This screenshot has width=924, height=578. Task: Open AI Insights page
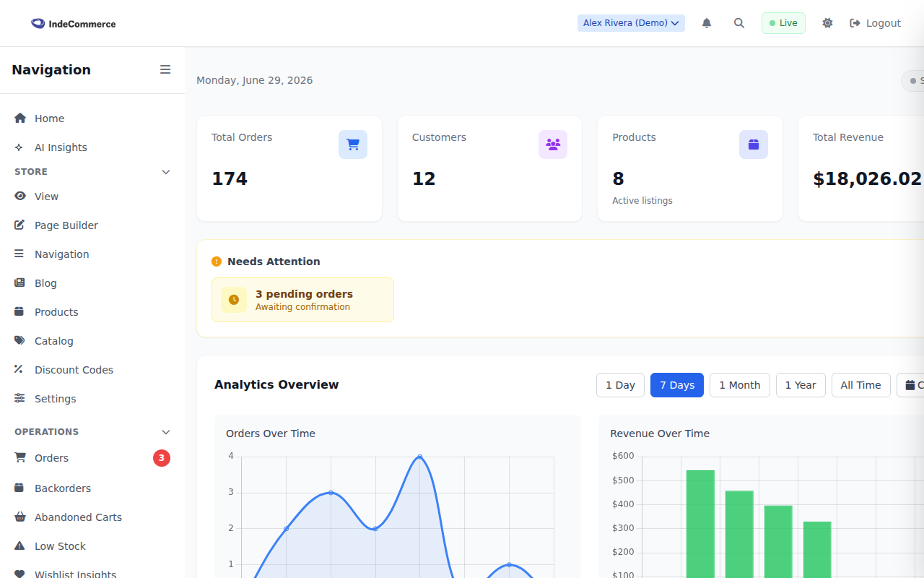92,147
